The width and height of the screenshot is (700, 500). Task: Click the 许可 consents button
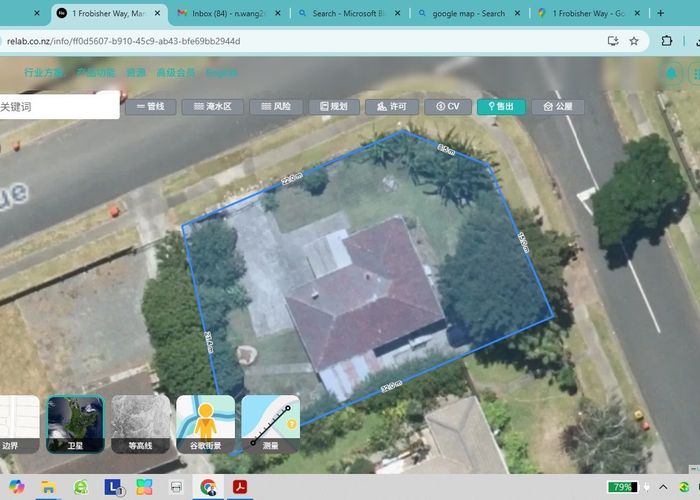(391, 106)
